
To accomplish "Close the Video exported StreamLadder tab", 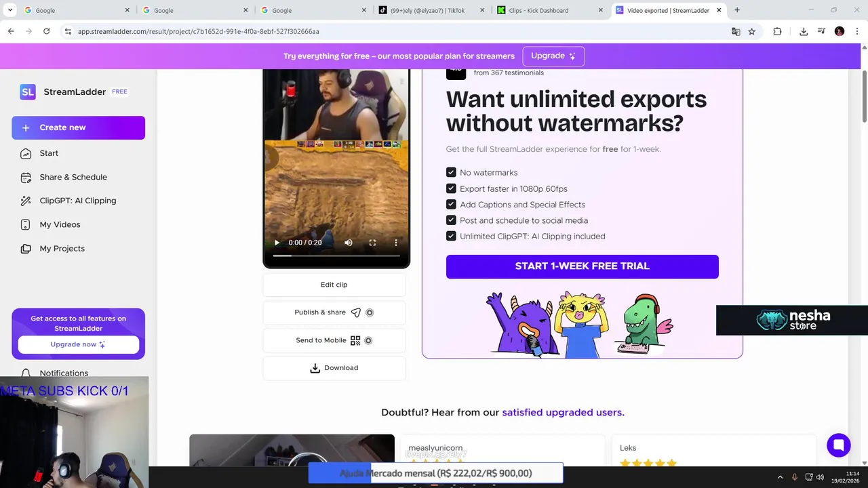I will coord(719,10).
